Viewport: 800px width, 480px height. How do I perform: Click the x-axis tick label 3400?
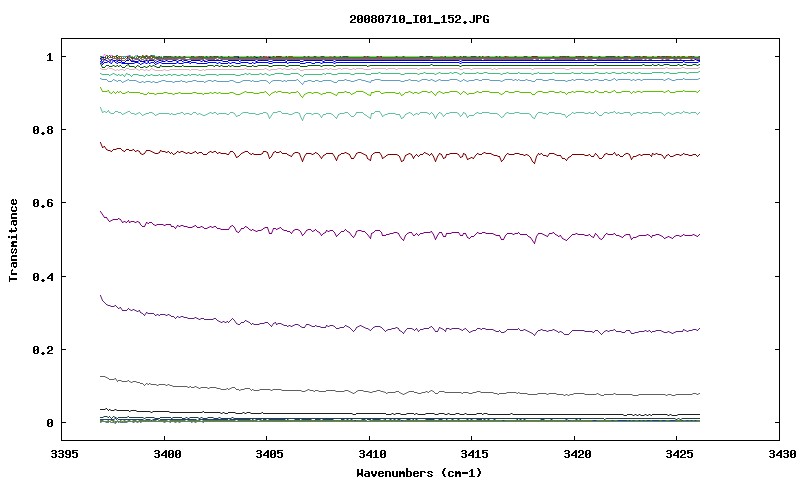pos(167,454)
